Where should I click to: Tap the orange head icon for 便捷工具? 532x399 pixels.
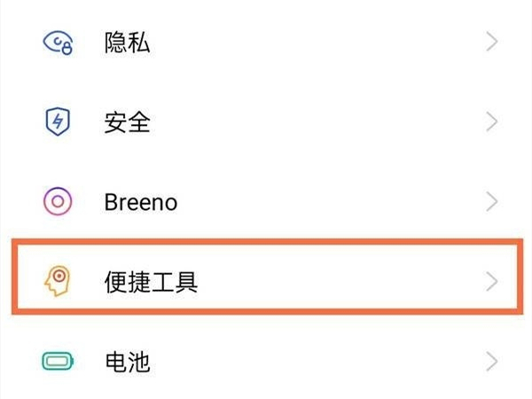(x=58, y=282)
